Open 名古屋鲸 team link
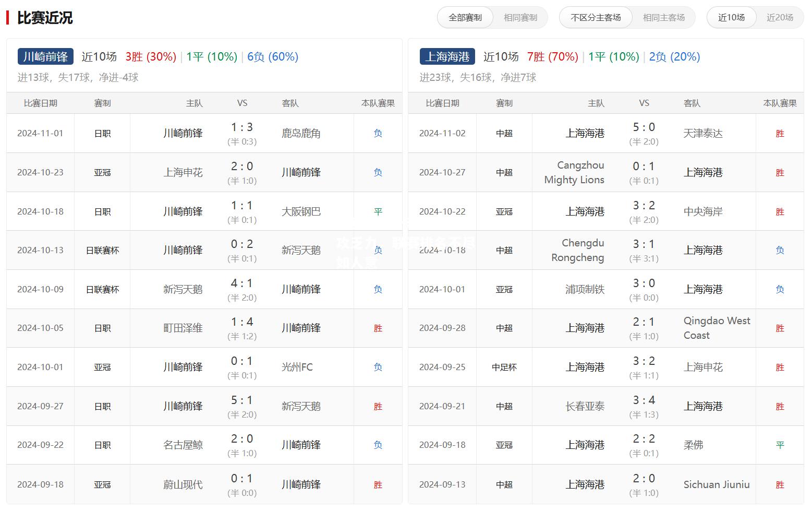Image resolution: width=812 pixels, height=510 pixels. pos(183,445)
